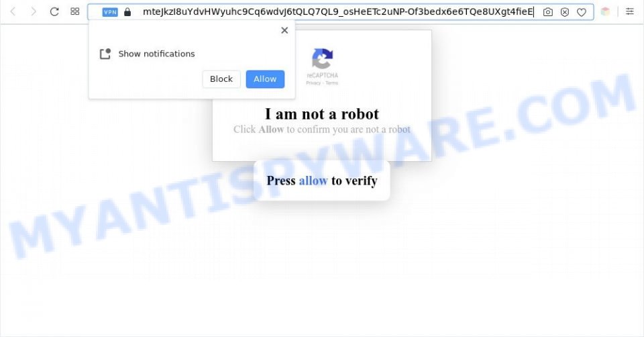
Task: Go forward to the next page
Action: pyautogui.click(x=34, y=11)
